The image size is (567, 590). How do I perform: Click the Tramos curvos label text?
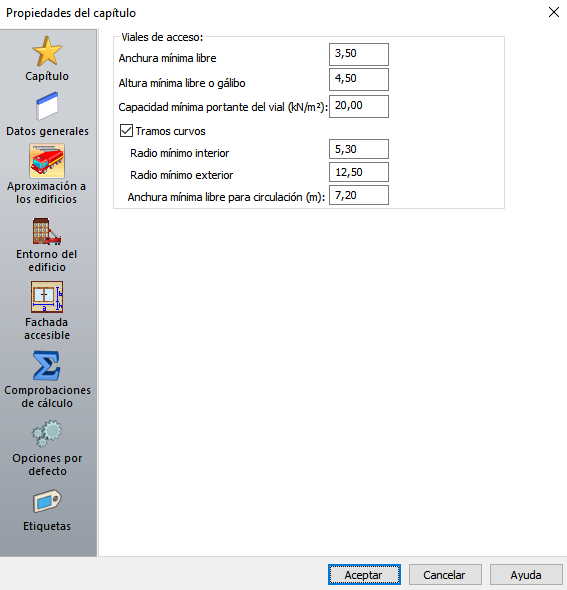pyautogui.click(x=170, y=131)
